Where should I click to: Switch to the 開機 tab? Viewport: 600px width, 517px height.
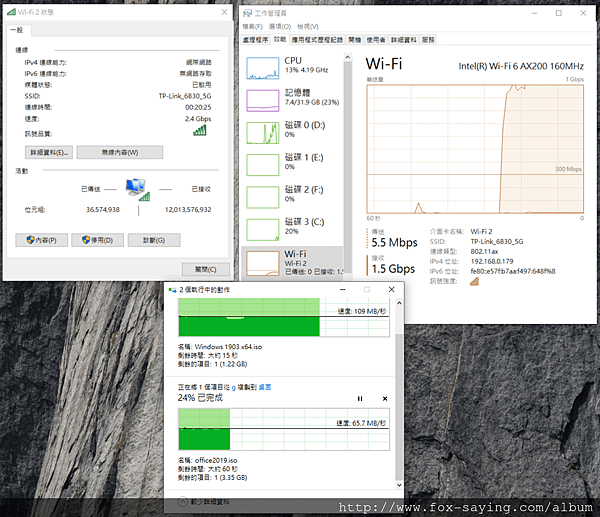(x=355, y=40)
